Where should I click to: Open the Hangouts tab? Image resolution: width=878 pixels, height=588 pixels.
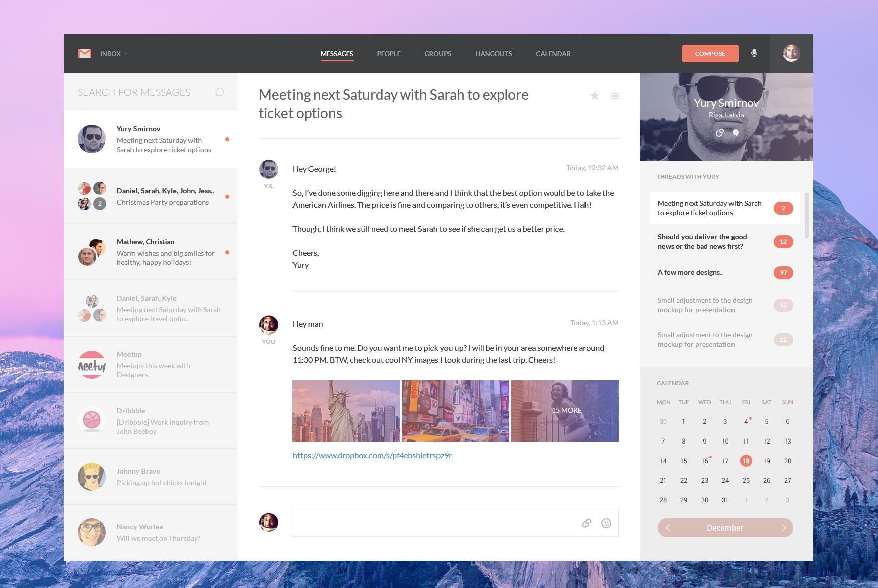(x=494, y=54)
